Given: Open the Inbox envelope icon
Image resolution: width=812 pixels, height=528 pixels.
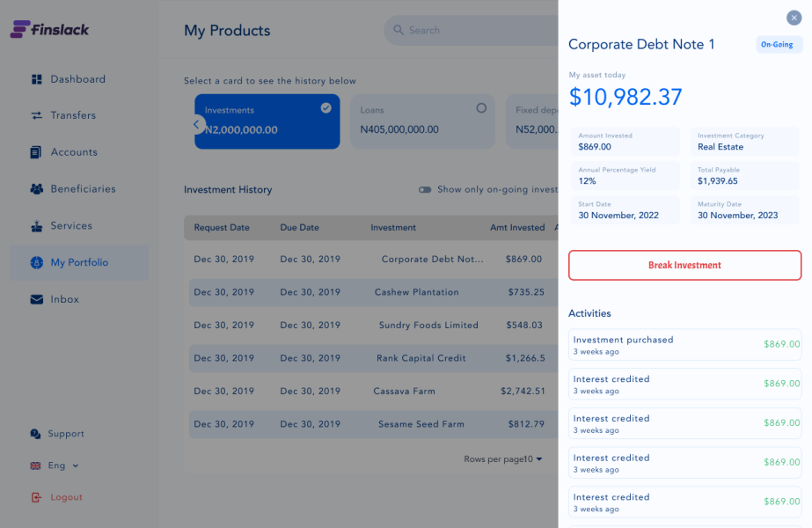Looking at the screenshot, I should (36, 298).
